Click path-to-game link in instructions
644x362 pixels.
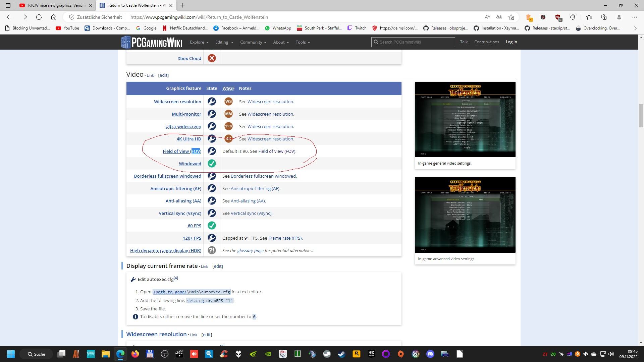point(170,292)
